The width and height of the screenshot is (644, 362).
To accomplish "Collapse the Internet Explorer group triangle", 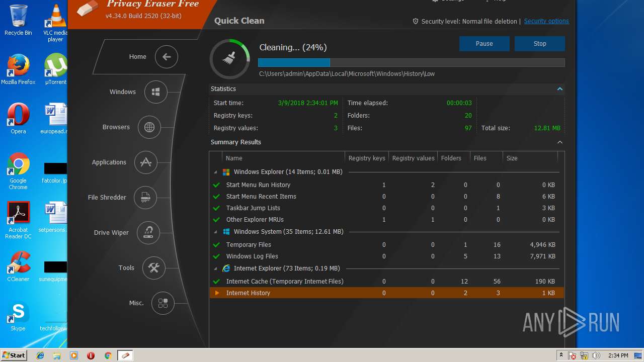I will point(216,269).
